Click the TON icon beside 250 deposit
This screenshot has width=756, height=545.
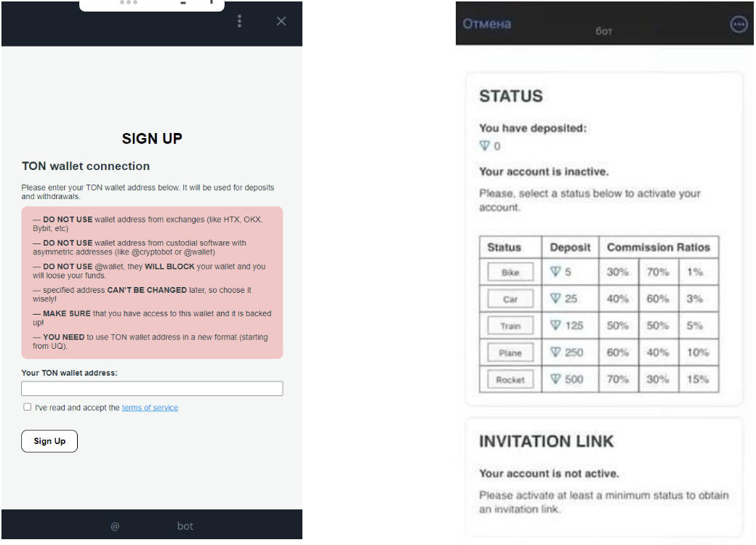click(x=555, y=352)
